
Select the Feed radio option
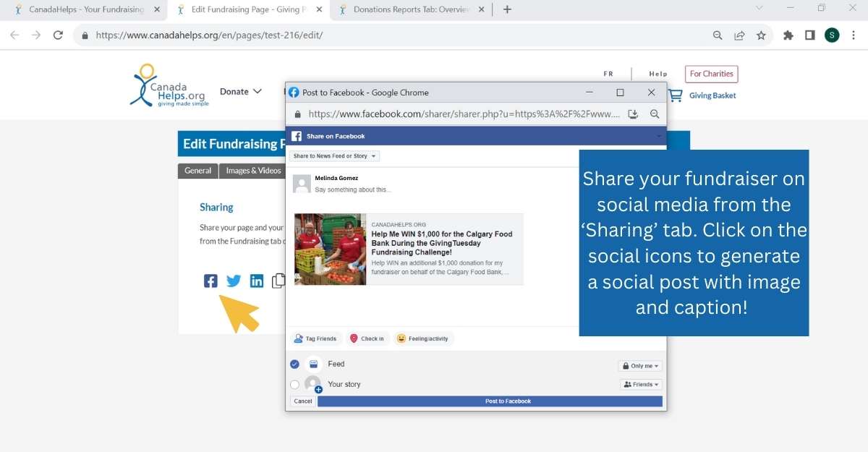[x=294, y=364]
